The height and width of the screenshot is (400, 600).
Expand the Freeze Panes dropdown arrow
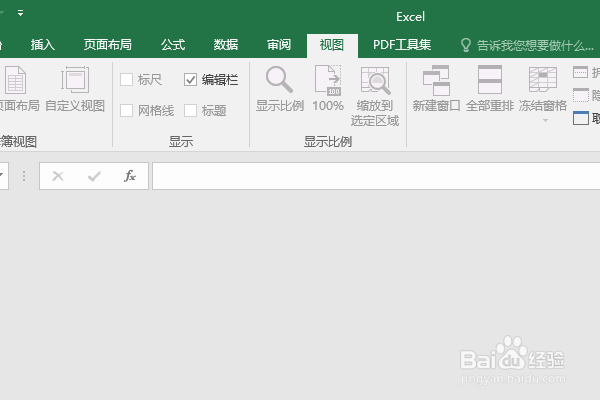click(x=545, y=121)
